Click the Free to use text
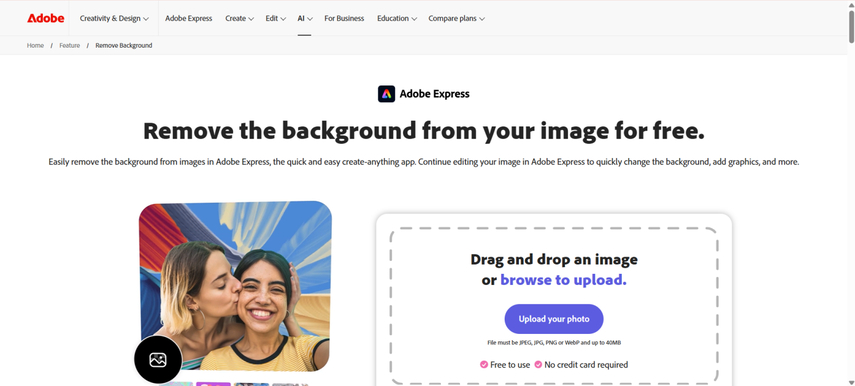 tap(510, 365)
